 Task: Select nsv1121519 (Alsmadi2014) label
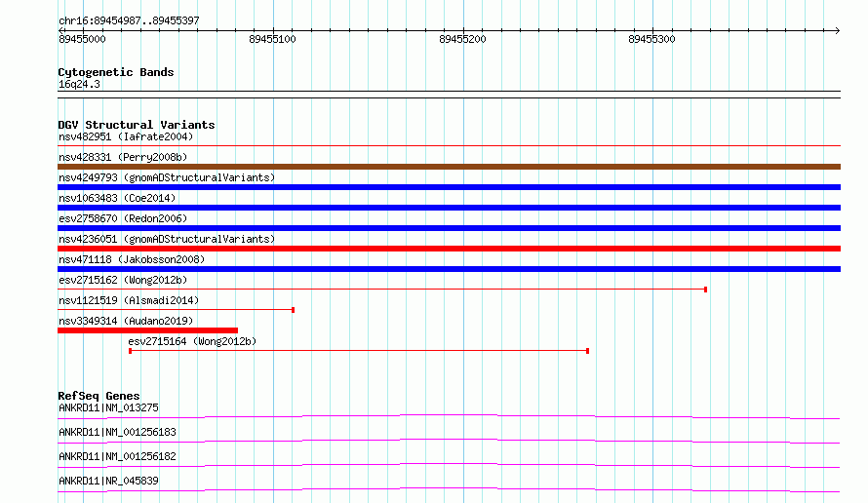[x=129, y=300]
